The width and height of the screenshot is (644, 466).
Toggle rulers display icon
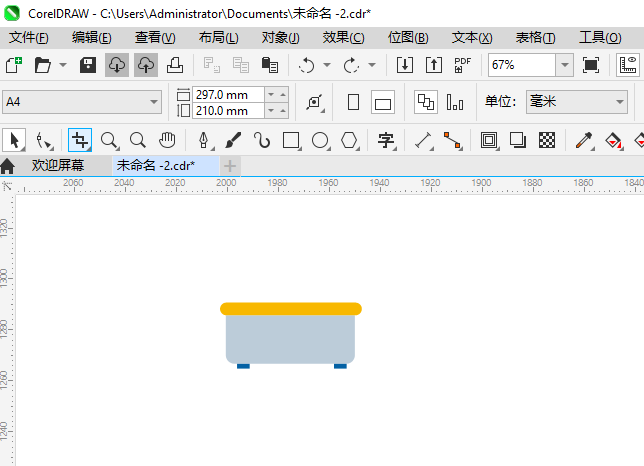coord(628,65)
